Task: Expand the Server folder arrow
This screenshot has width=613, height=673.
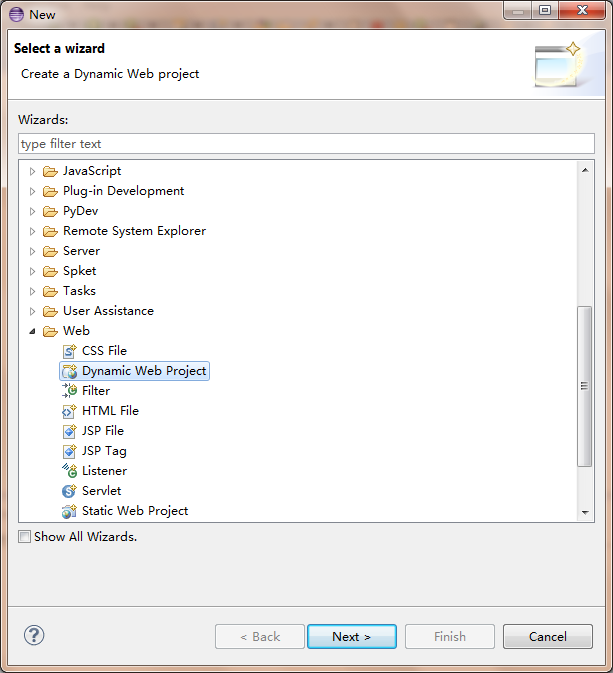Action: click(32, 251)
